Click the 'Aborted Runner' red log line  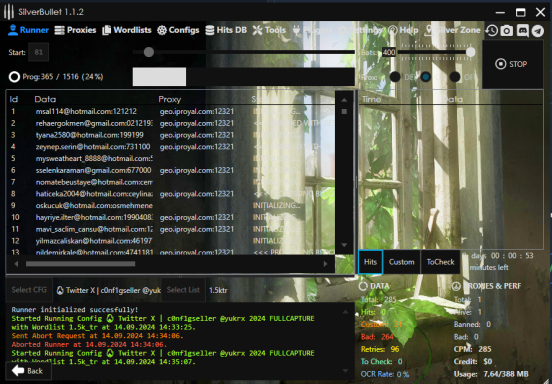tap(89, 344)
